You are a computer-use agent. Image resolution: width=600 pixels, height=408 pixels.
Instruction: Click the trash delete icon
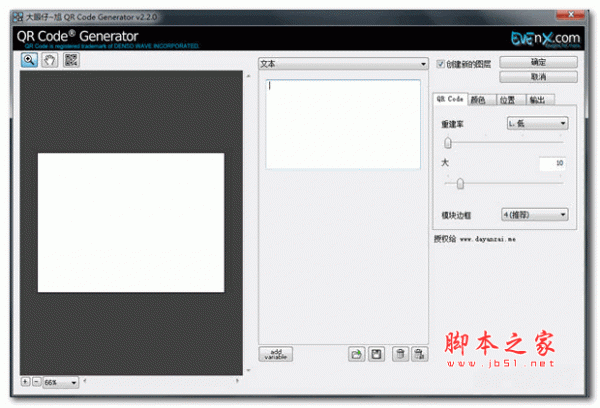(x=400, y=354)
